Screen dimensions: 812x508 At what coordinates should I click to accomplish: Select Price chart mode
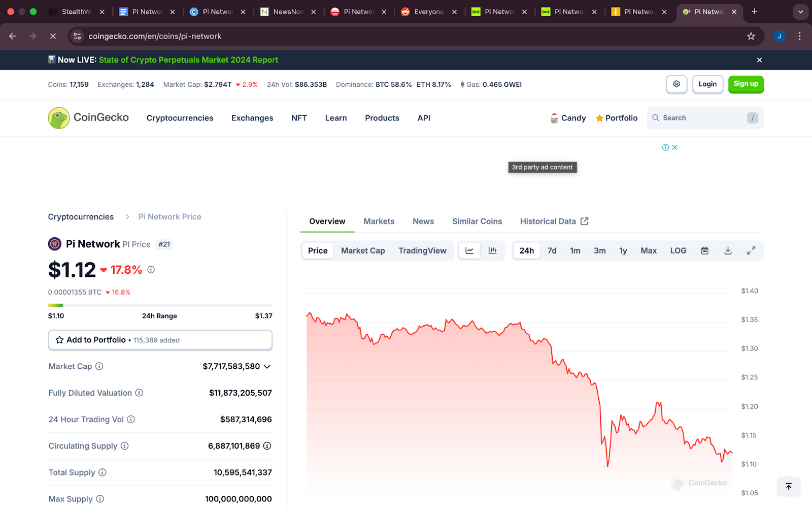coord(318,250)
